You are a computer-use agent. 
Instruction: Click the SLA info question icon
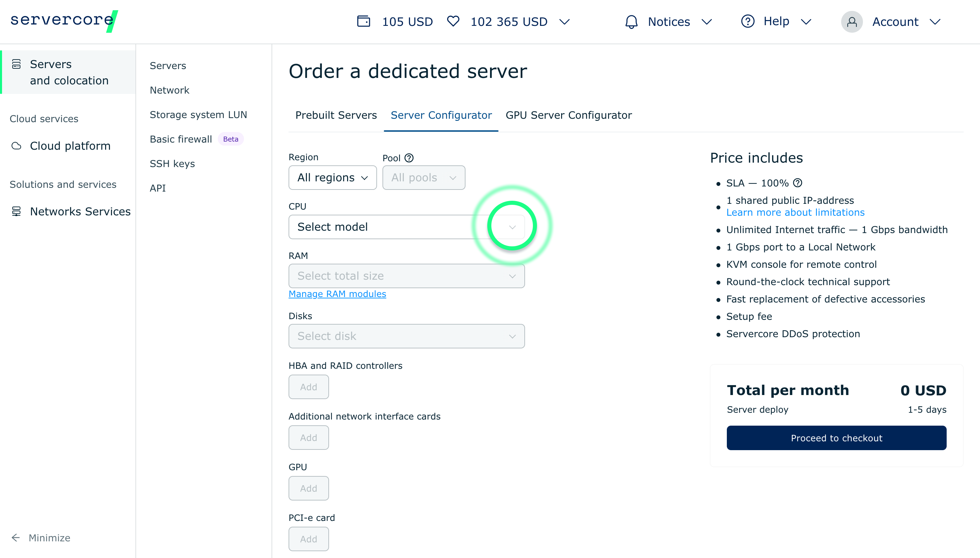[x=798, y=183]
